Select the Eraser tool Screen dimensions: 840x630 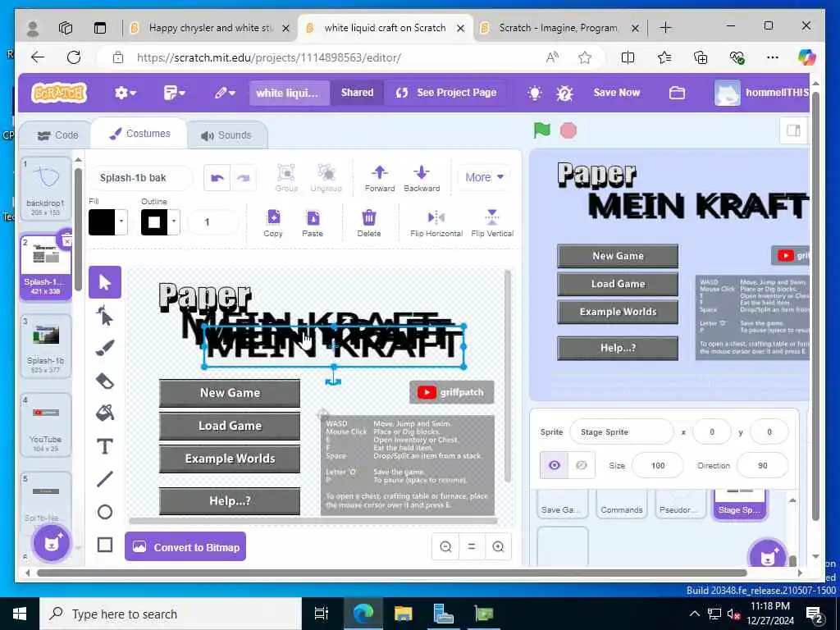coord(105,381)
